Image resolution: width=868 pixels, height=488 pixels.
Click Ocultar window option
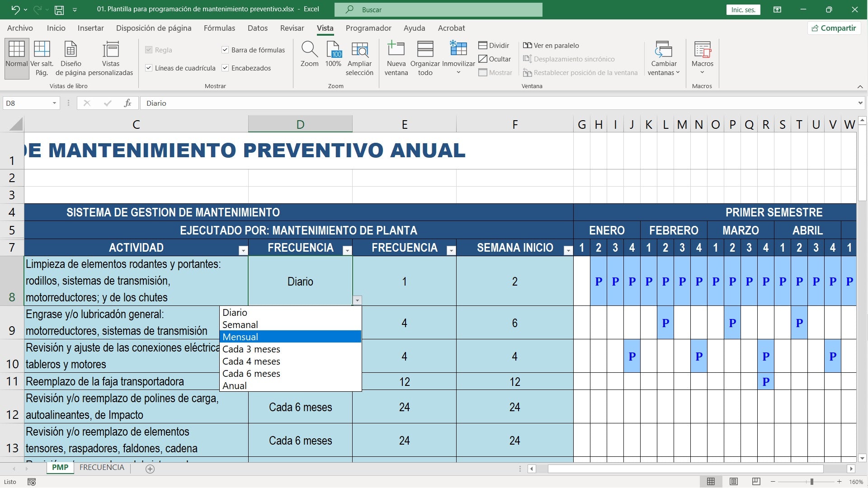coord(495,59)
